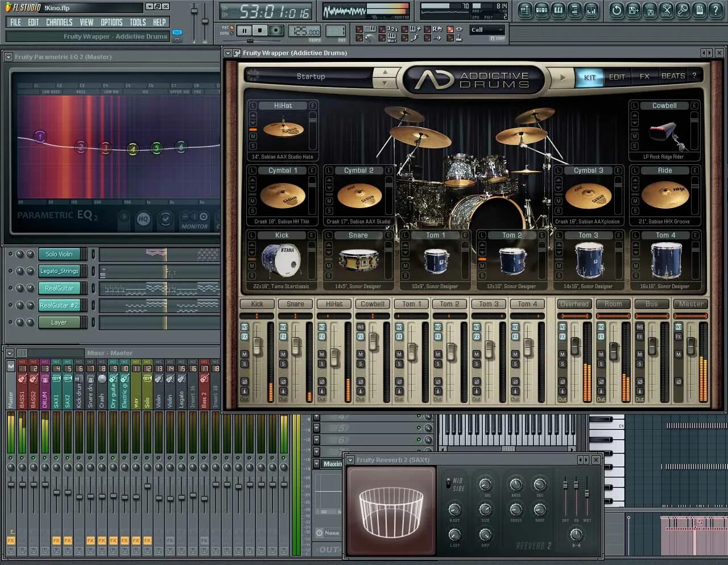Switch to the BEATS tab in Addictive Drums
This screenshot has width=728, height=565.
pyautogui.click(x=673, y=76)
